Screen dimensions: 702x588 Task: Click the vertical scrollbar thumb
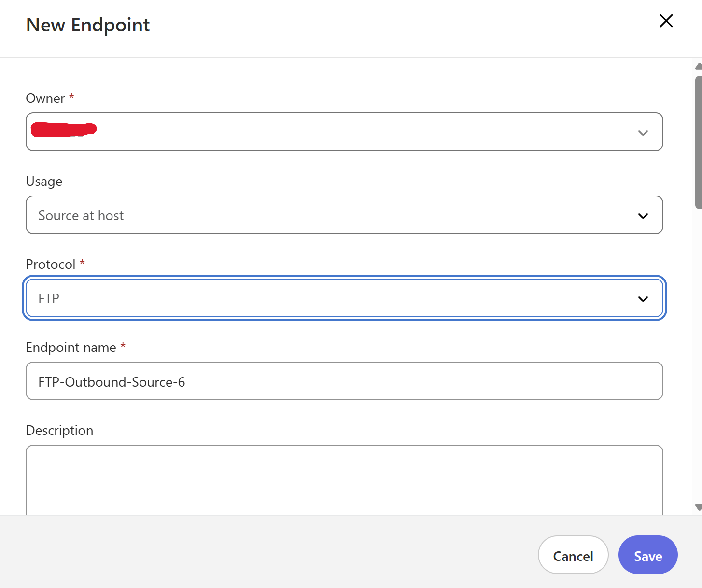(698, 142)
